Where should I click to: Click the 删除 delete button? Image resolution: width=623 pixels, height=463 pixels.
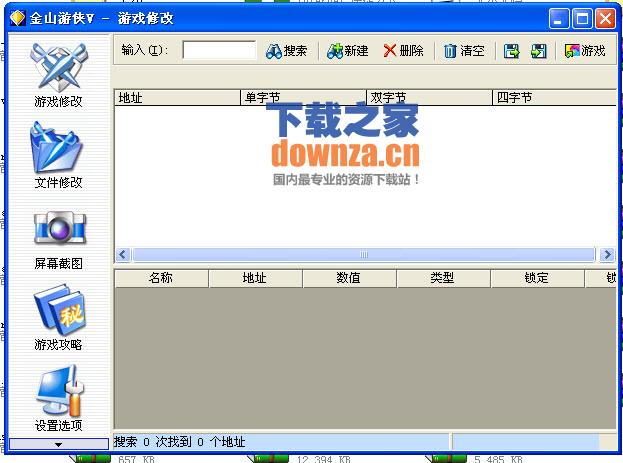coord(403,51)
